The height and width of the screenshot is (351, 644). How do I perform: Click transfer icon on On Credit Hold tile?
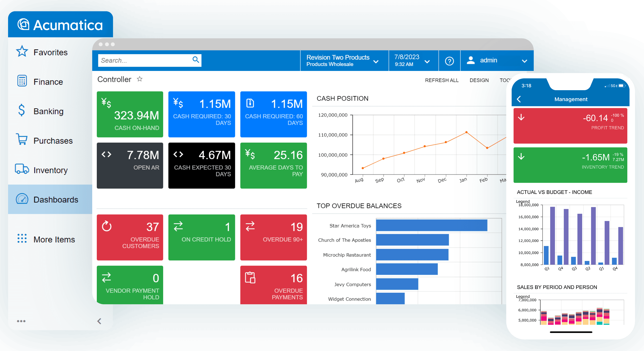point(178,226)
